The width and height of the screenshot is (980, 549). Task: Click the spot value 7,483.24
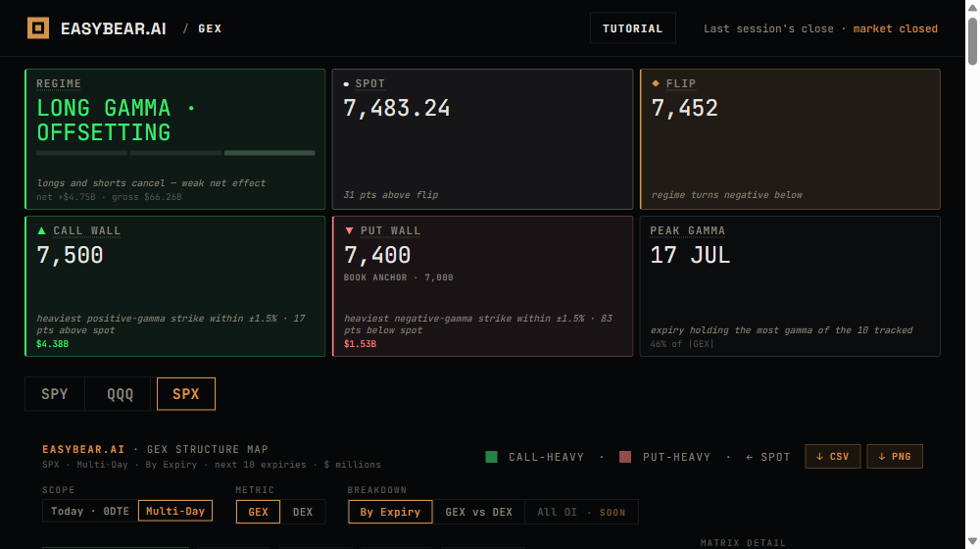pos(397,108)
